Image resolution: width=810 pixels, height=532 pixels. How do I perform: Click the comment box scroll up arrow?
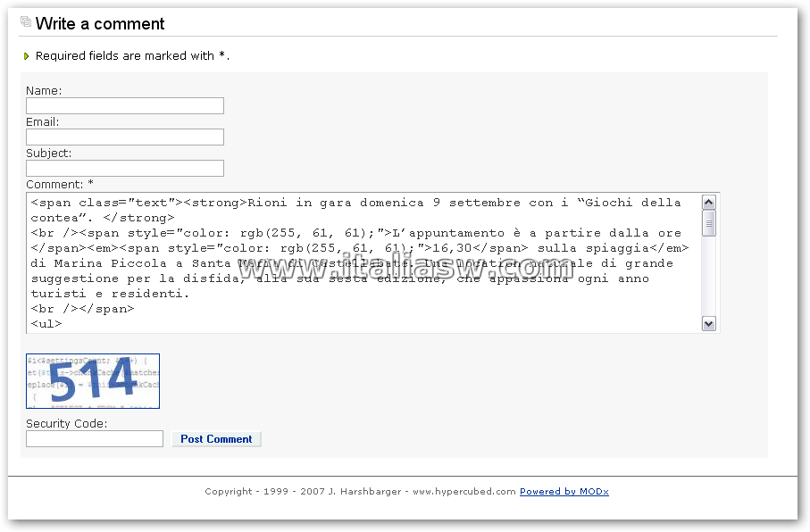(709, 203)
